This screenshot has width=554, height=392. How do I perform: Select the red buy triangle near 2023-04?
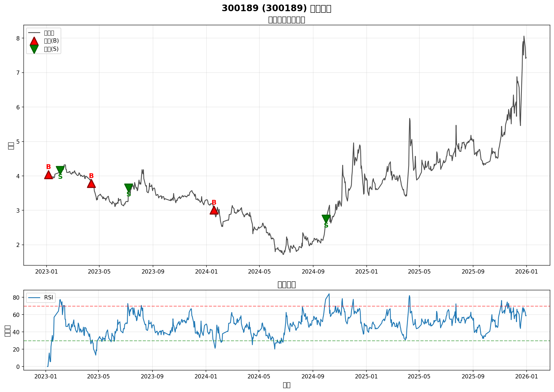pos(91,184)
